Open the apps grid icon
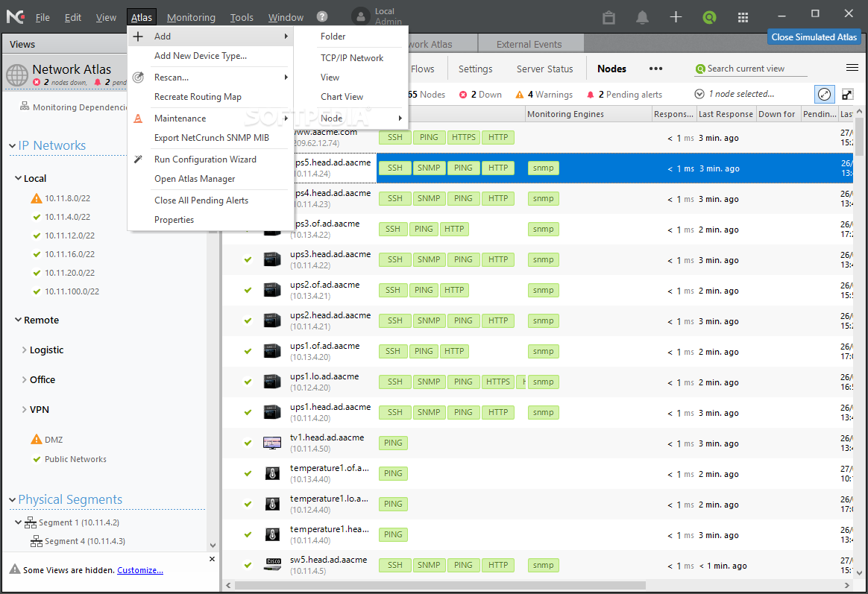 point(743,17)
